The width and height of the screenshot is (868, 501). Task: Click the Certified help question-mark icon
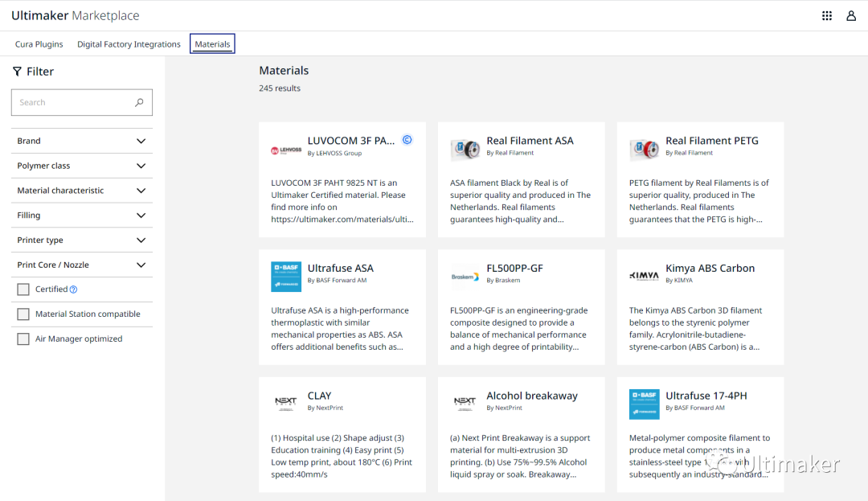pos(74,290)
